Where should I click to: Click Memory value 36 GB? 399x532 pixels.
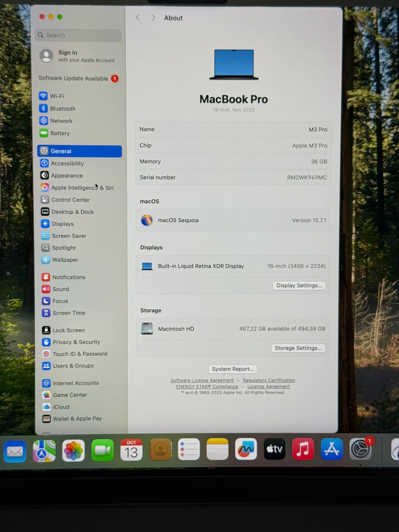click(319, 162)
